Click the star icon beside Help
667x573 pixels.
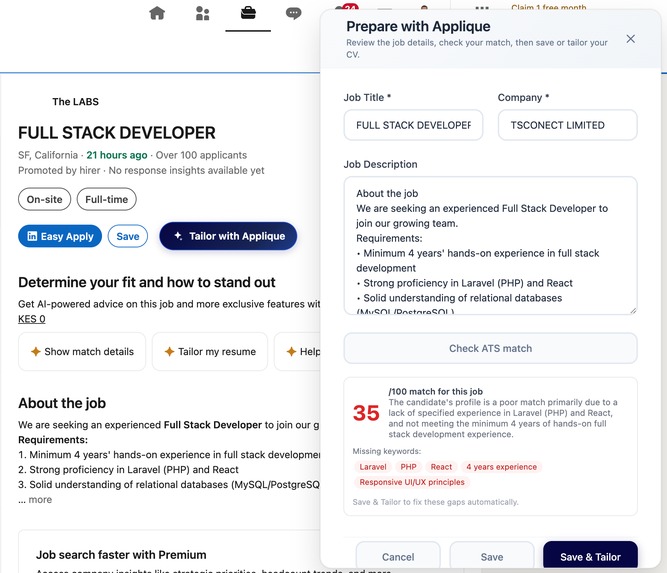(291, 351)
